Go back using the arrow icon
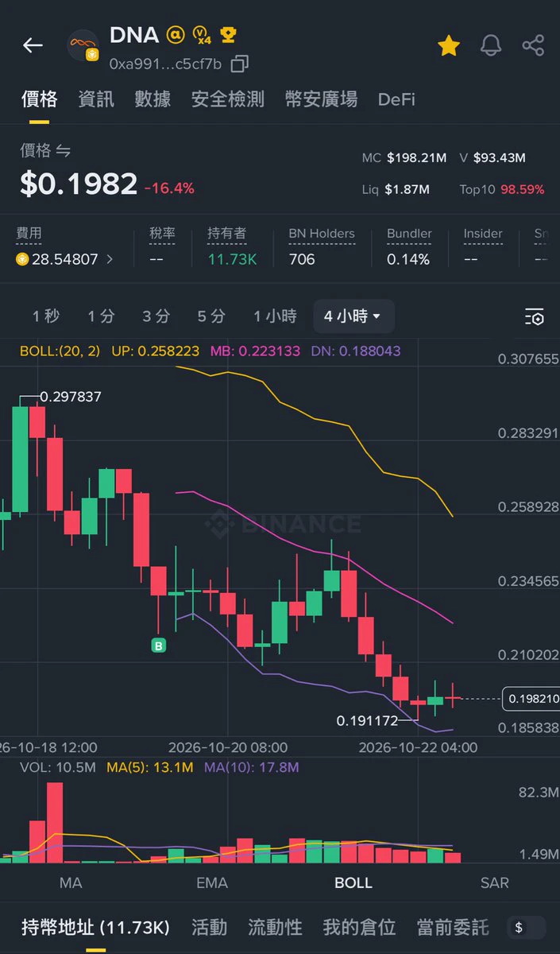This screenshot has width=560, height=954. coord(33,45)
